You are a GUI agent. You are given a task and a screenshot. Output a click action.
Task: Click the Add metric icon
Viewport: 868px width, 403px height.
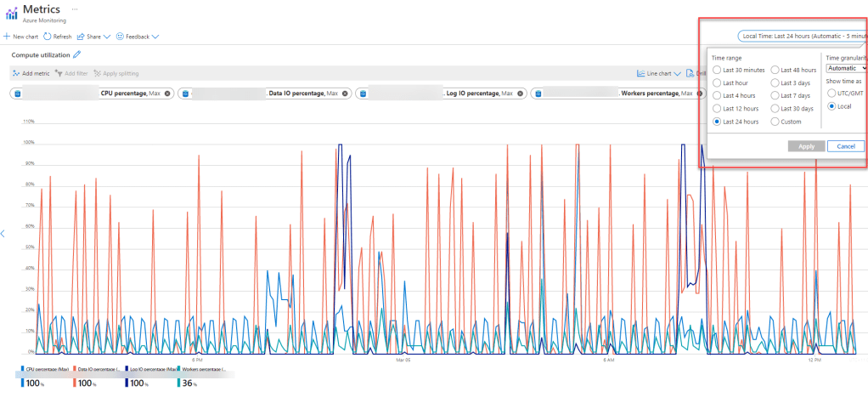click(x=16, y=74)
